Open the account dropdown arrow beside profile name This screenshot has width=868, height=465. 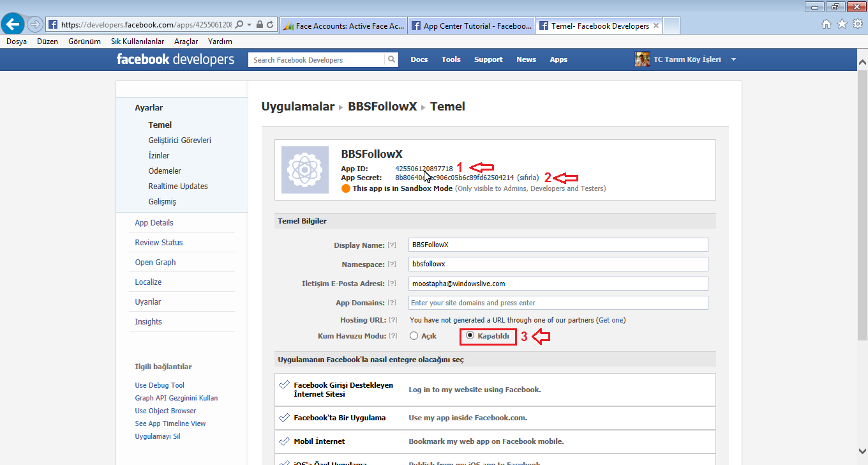[733, 59]
